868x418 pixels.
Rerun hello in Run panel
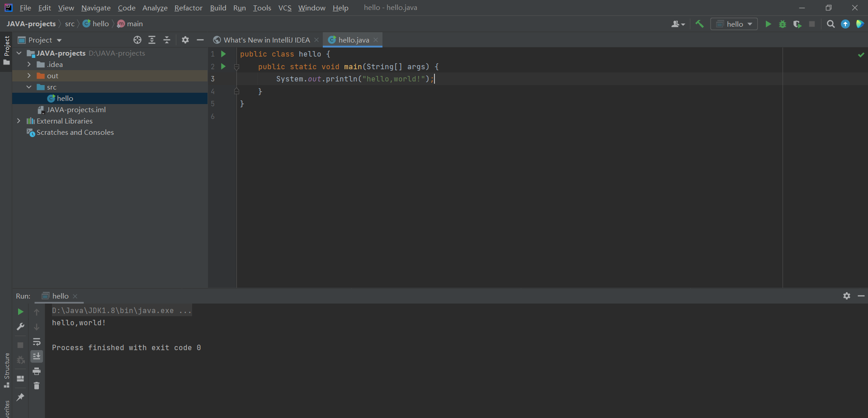[x=20, y=312]
